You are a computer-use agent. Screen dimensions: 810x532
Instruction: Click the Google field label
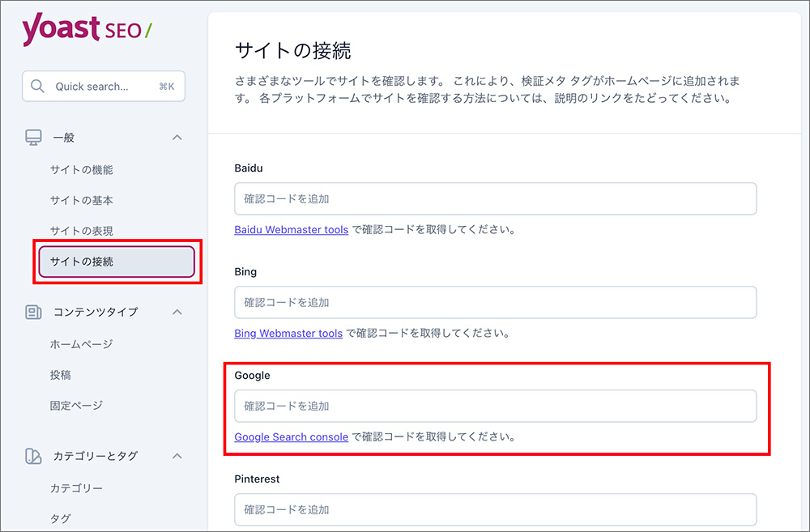pyautogui.click(x=252, y=376)
